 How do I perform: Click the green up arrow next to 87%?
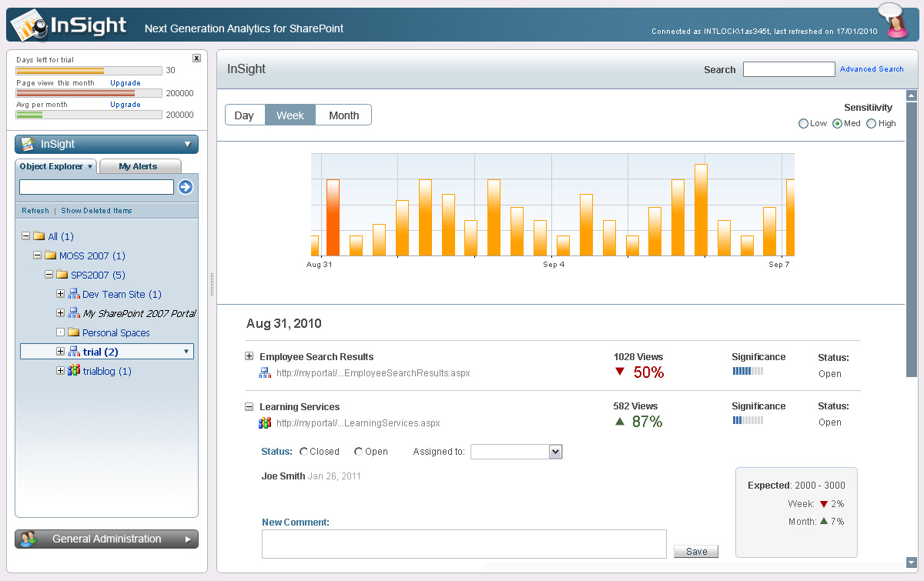pyautogui.click(x=620, y=422)
